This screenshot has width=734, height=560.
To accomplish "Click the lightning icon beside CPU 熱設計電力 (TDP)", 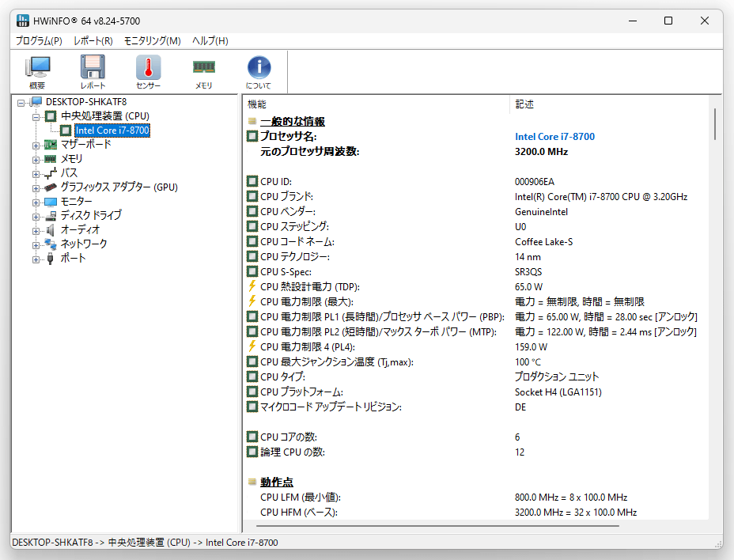I will click(x=252, y=286).
